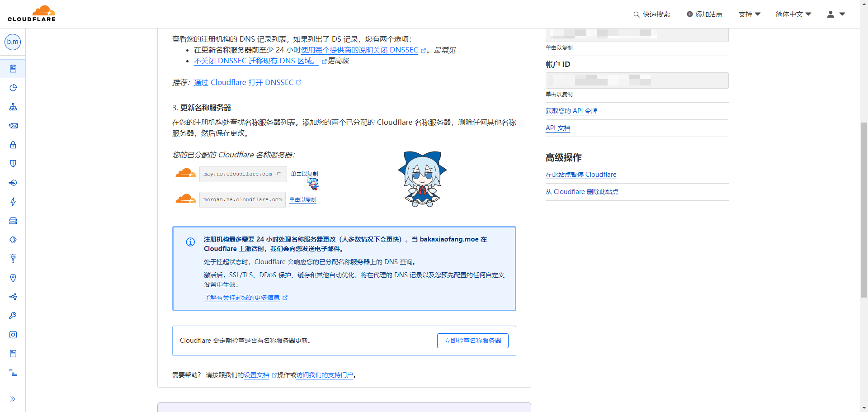Select the DNS sitemap icon in sidebar
The height and width of the screenshot is (412, 868).
tap(13, 107)
